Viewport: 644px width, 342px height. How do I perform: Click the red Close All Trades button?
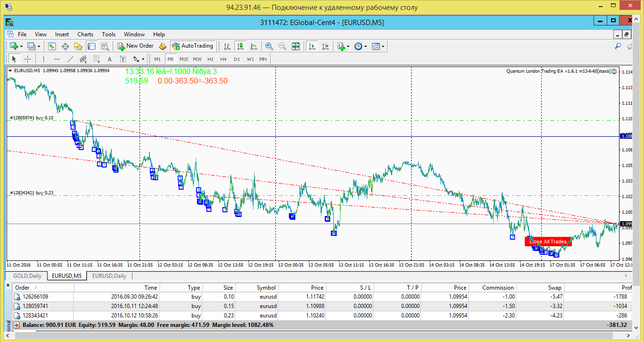(548, 242)
